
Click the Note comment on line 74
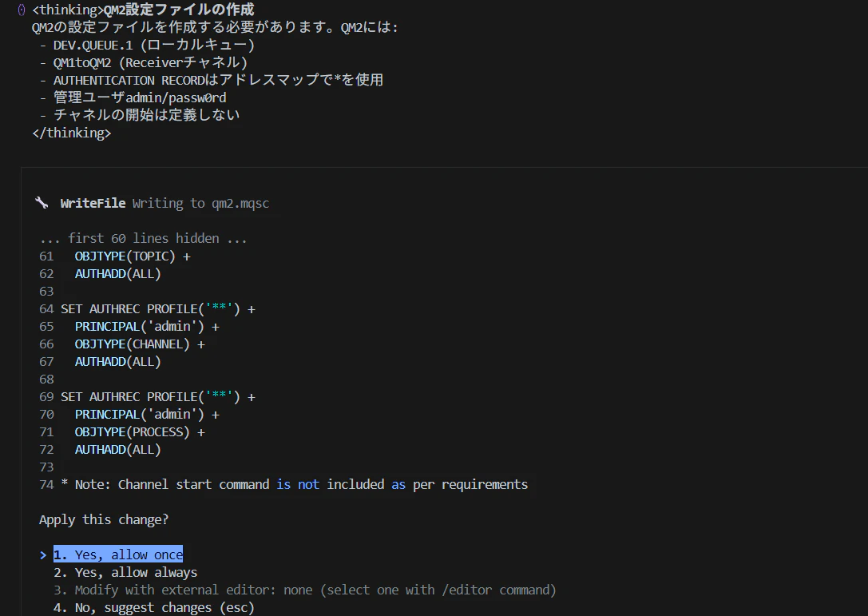[x=294, y=485]
